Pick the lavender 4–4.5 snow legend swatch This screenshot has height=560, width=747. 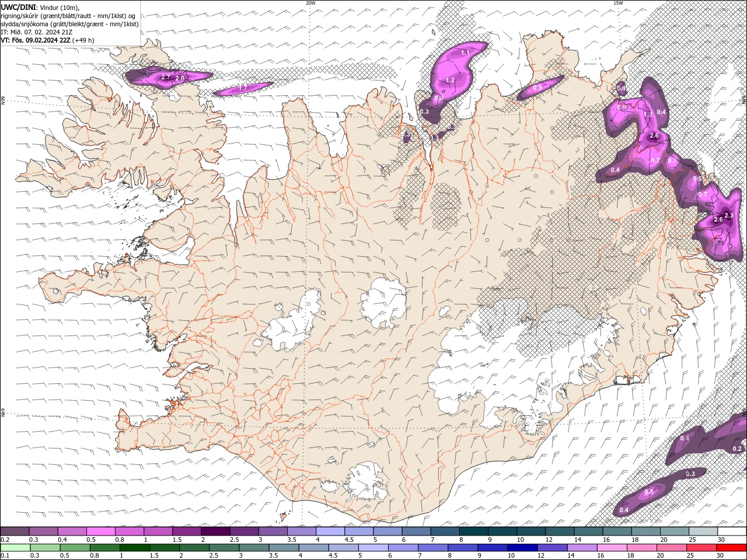click(331, 531)
